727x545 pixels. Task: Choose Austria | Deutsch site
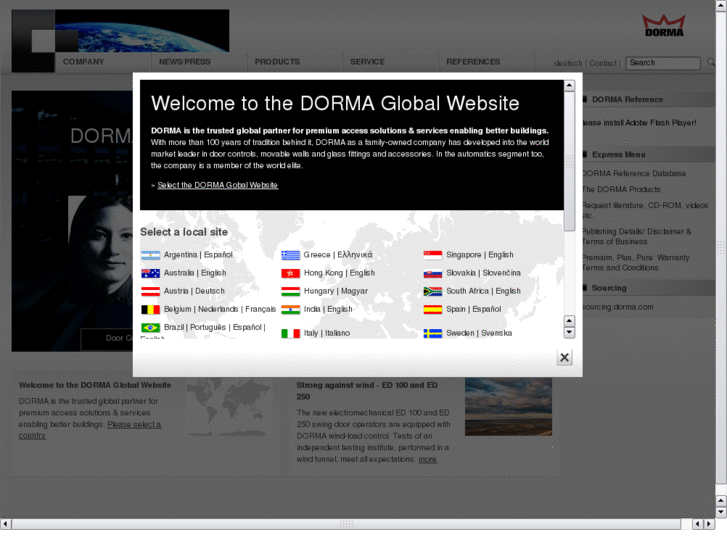pos(194,291)
